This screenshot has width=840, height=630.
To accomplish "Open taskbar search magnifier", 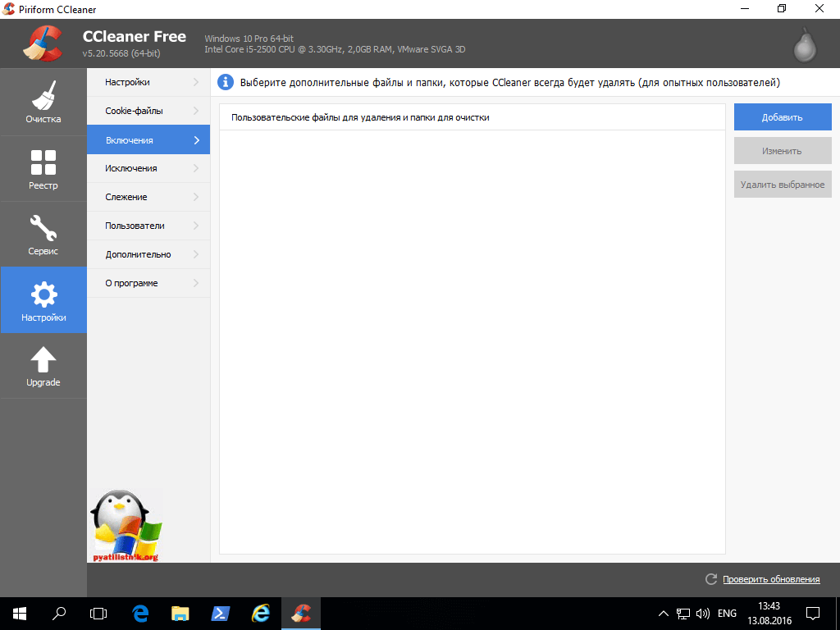I will [x=59, y=613].
